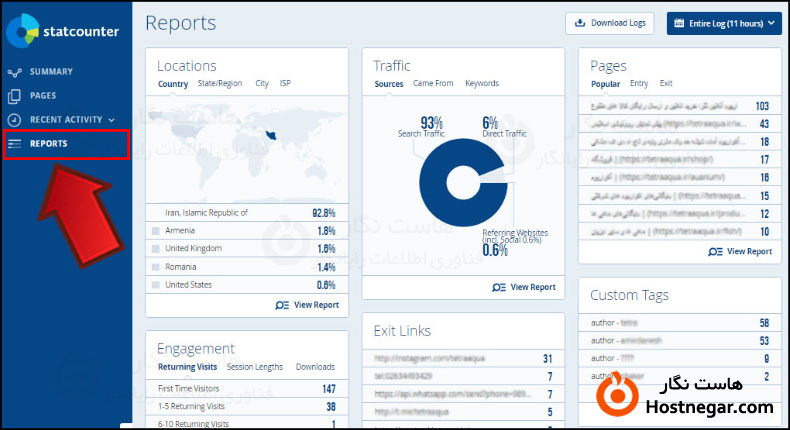This screenshot has height=430, width=790.
Task: Switch to the State/Region tab in Locations
Action: 220,84
